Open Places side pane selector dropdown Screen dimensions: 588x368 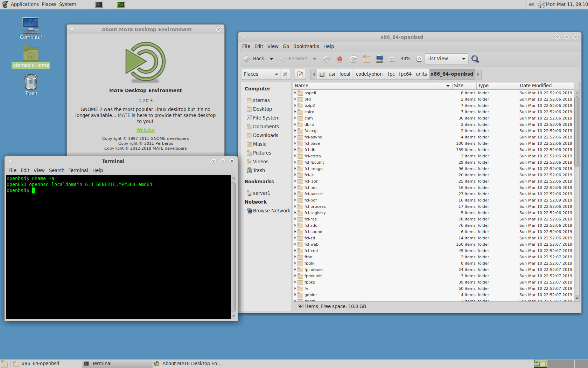coord(261,74)
